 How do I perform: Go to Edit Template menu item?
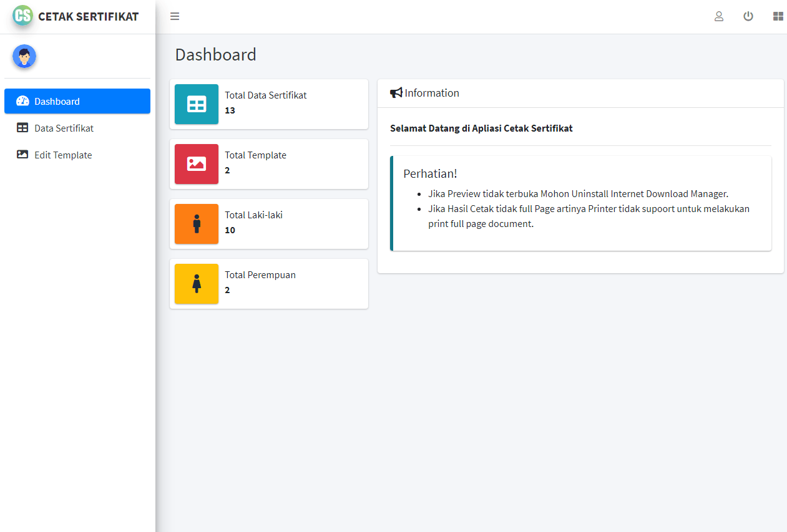(x=63, y=155)
